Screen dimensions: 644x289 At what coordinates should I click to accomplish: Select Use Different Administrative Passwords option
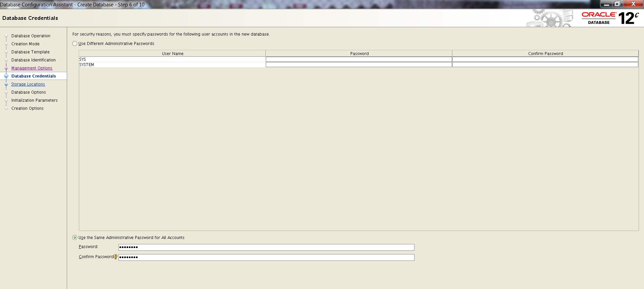pyautogui.click(x=75, y=44)
